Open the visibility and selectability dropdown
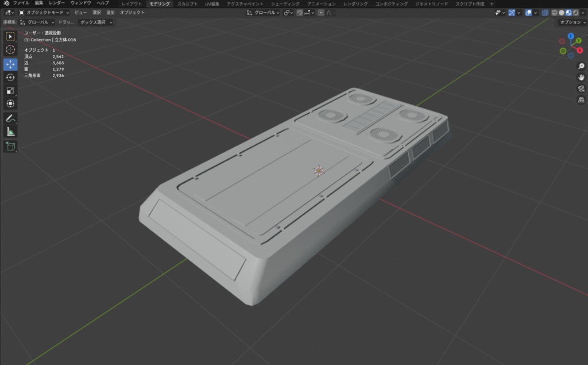The height and width of the screenshot is (365, 588). tap(500, 13)
